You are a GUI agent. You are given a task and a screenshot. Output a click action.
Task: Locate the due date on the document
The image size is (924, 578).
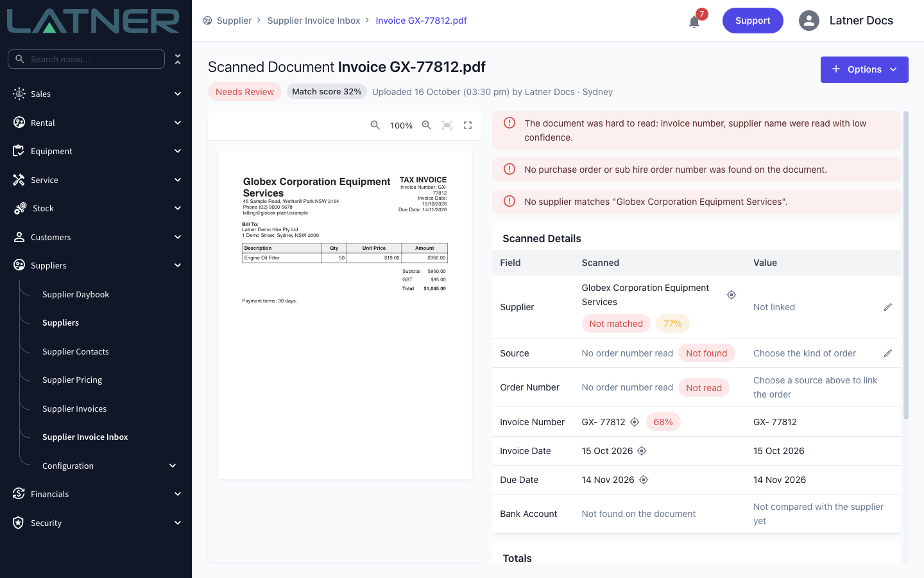[644, 480]
